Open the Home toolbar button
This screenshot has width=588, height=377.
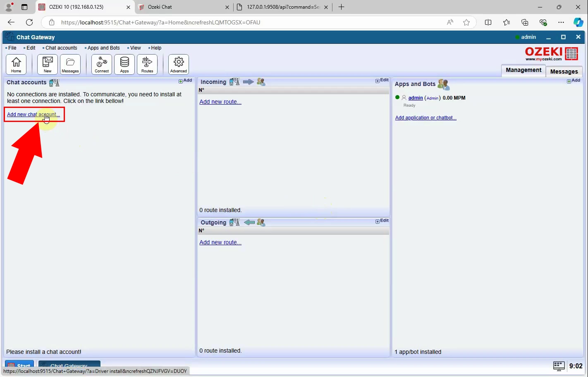tap(16, 64)
